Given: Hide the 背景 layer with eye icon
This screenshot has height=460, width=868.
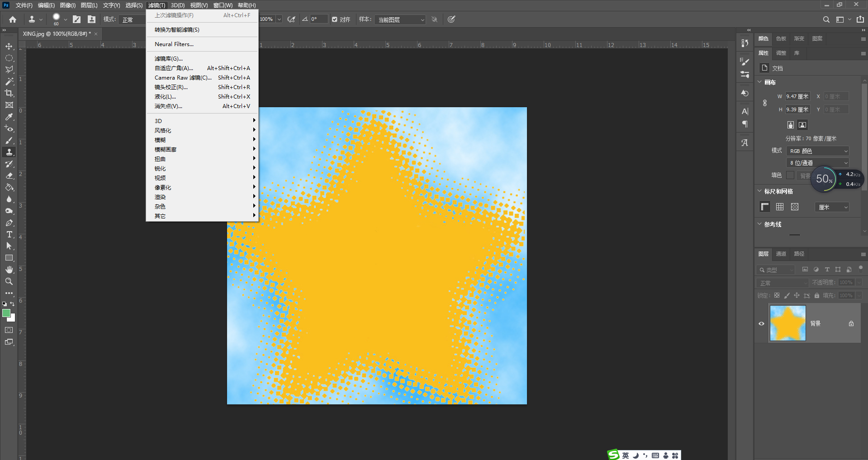Looking at the screenshot, I should click(761, 323).
